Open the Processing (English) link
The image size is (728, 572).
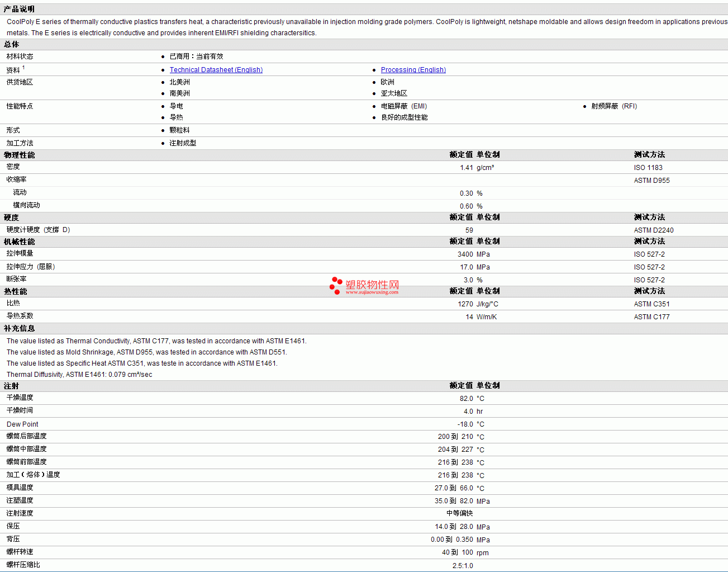[413, 70]
